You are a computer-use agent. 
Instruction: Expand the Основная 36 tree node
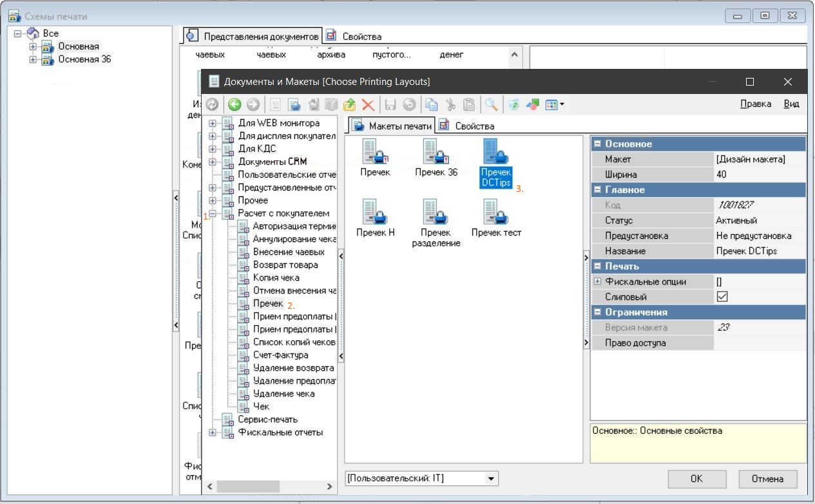[33, 59]
